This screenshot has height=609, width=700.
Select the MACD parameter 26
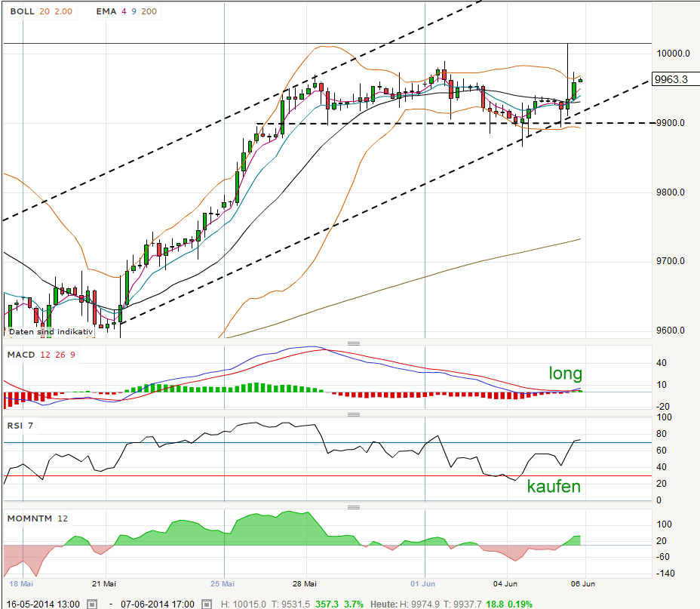[x=60, y=355]
